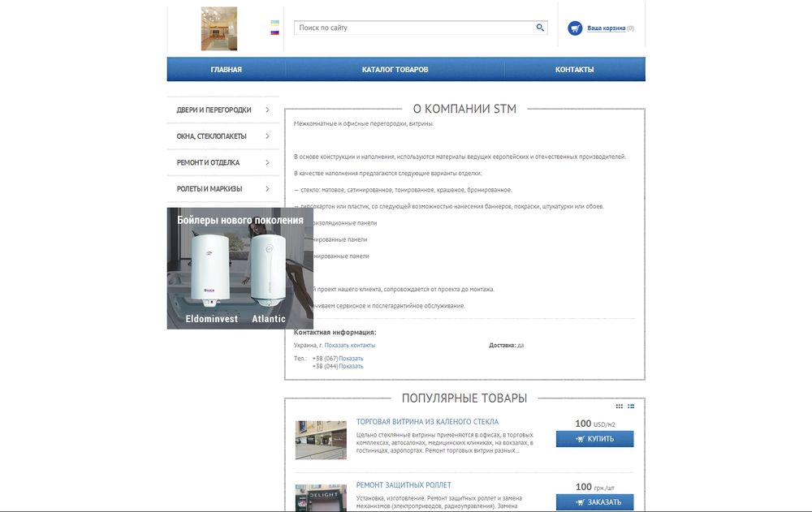Click the roller shutter repair thumbnail
The height and width of the screenshot is (512, 812).
tap(321, 497)
